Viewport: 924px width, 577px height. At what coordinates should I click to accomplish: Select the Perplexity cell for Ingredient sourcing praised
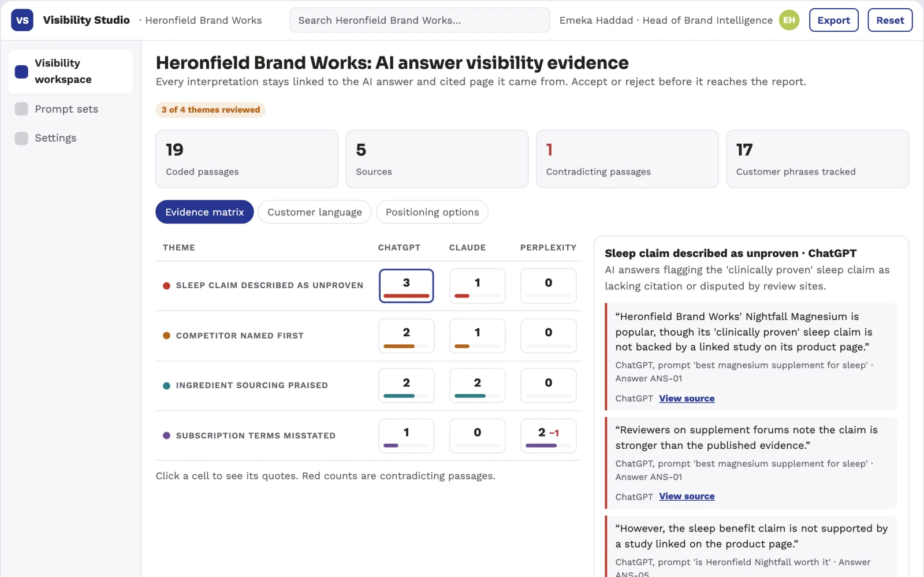[549, 386]
